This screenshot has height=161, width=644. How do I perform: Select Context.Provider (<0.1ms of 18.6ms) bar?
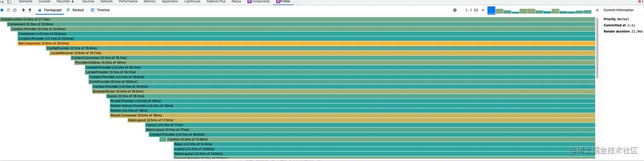(x=342, y=77)
